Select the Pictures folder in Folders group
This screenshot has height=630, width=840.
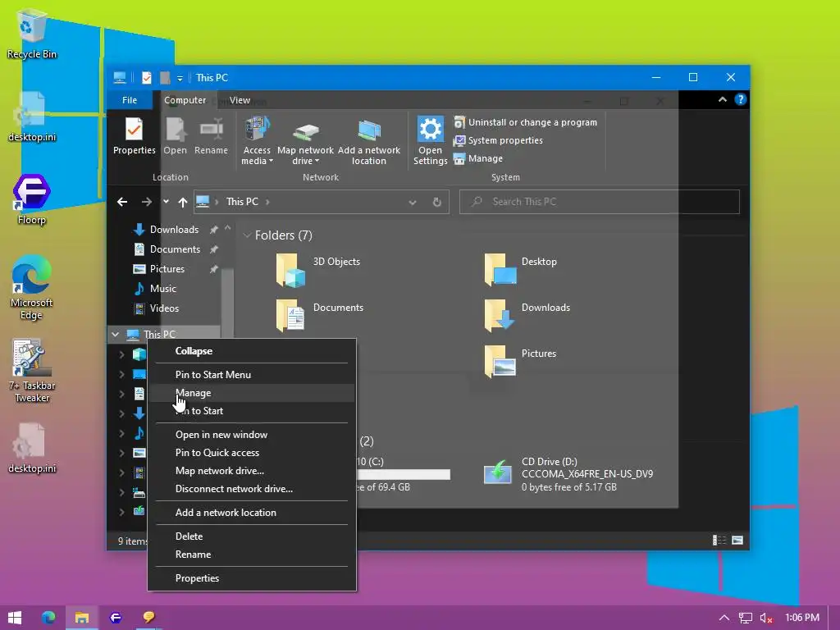tap(521, 361)
